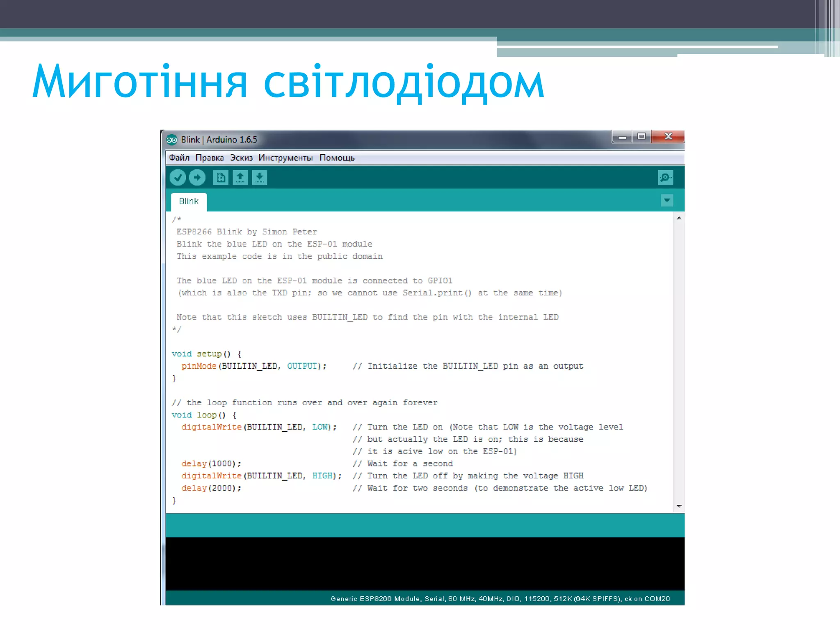Screen dimensions: 840x630
Task: Click the 'Wait for a second' comment
Action: [x=403, y=463]
